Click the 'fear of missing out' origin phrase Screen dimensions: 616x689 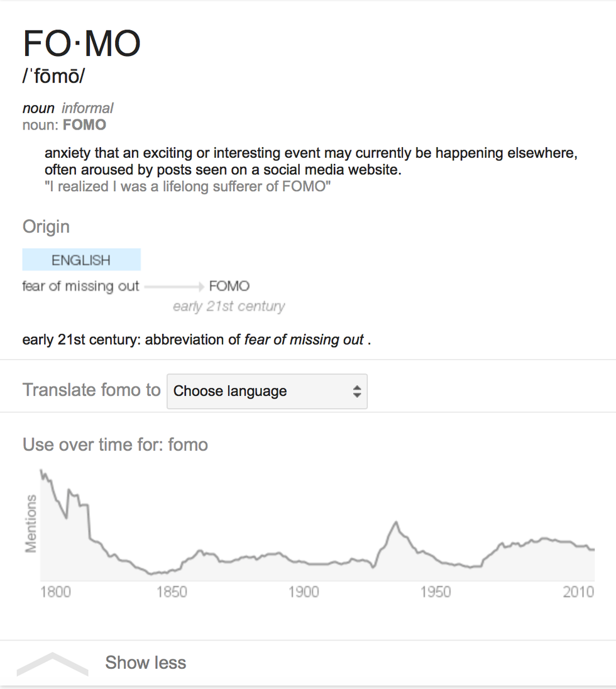click(x=80, y=286)
